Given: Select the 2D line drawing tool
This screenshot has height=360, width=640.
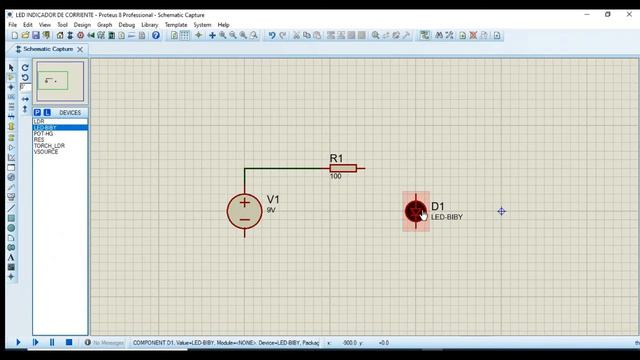Looking at the screenshot, I should tap(11, 208).
